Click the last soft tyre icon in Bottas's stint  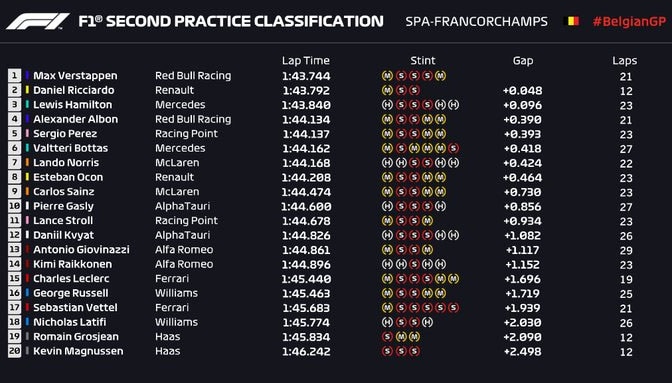(453, 148)
